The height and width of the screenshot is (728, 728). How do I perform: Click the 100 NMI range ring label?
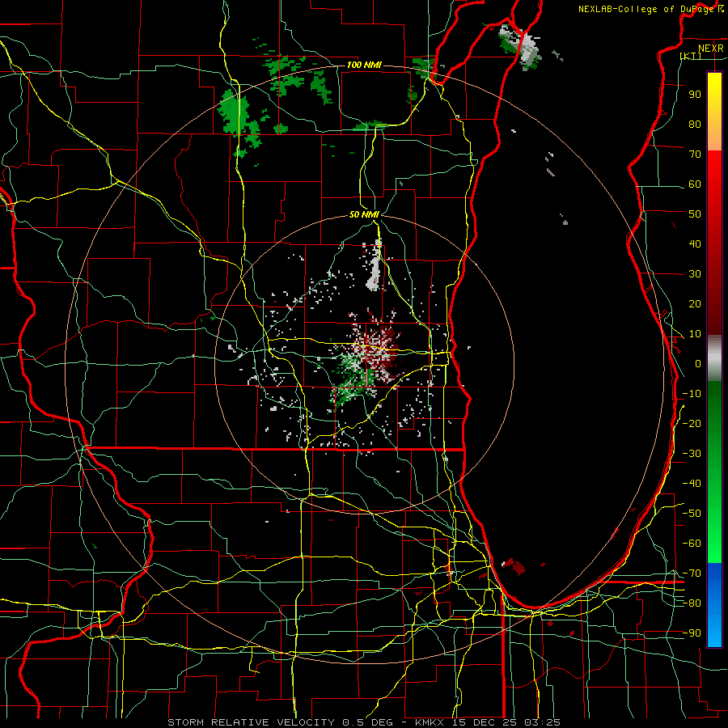point(364,65)
